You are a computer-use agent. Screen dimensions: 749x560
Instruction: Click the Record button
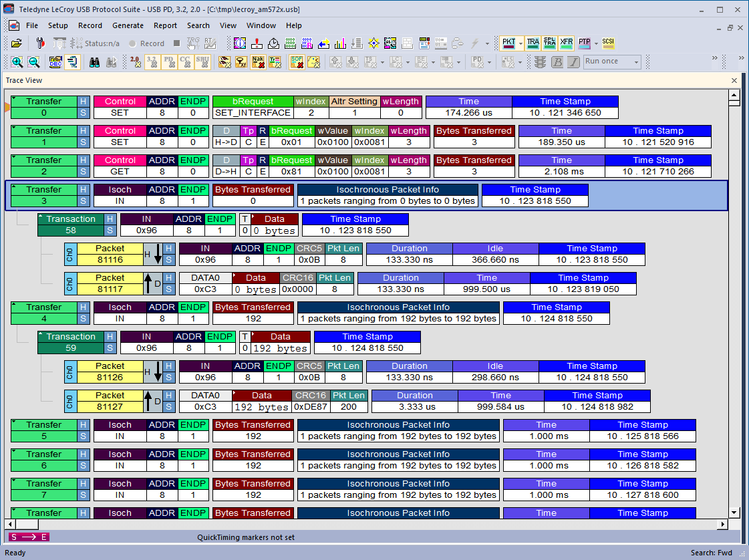[146, 43]
